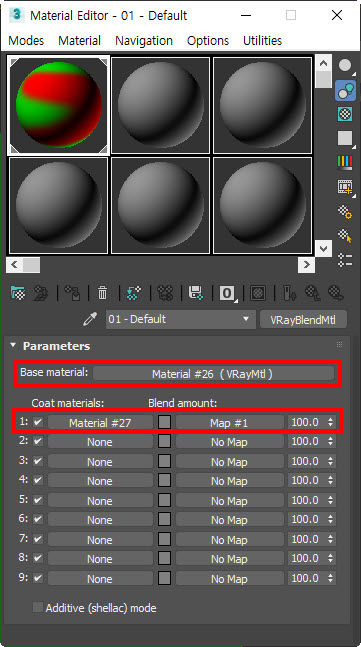Click sample slots scroll down arrow
361x647 pixels.
click(x=323, y=248)
